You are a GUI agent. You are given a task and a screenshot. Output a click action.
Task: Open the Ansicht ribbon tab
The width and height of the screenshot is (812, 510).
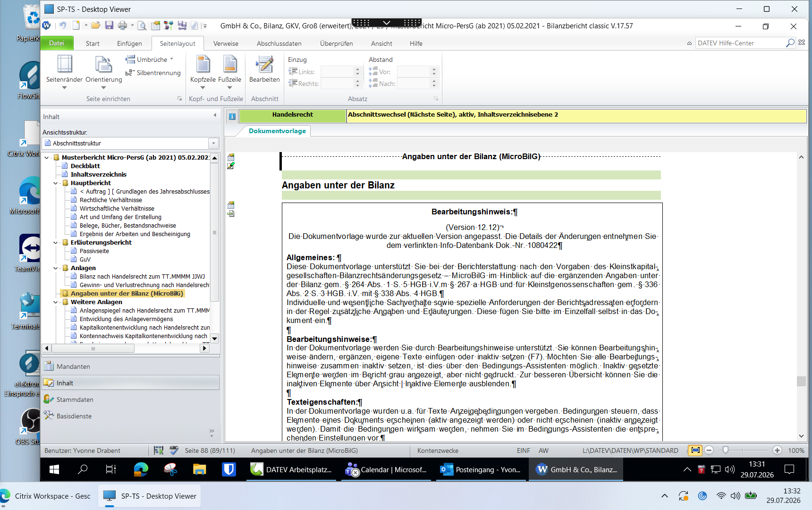click(x=381, y=43)
